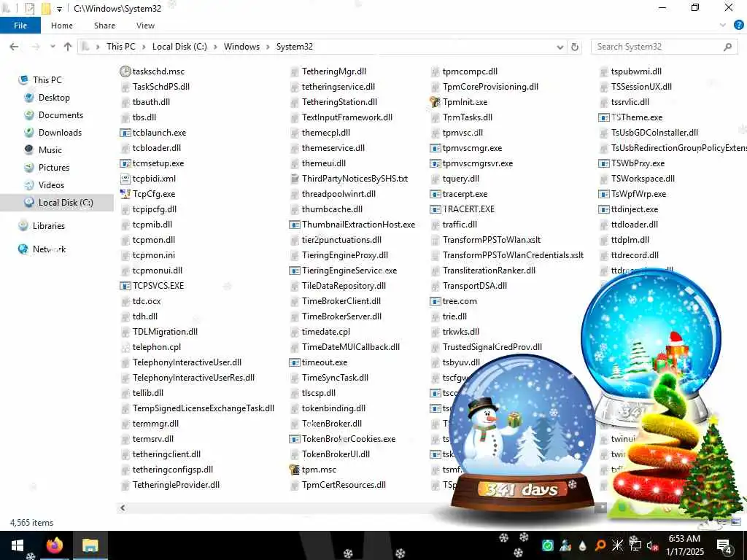The height and width of the screenshot is (560, 747).
Task: Open Libraries in the navigation pane
Action: 49,226
